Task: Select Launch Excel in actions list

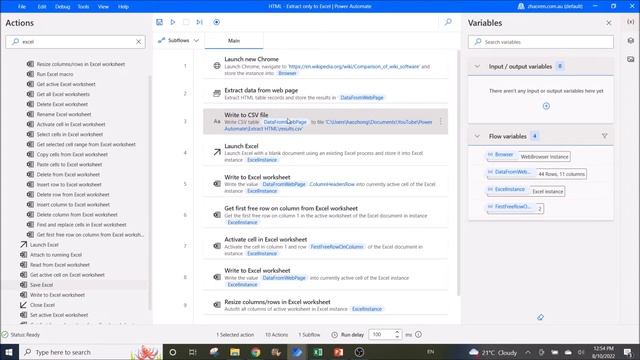Action: pyautogui.click(x=44, y=244)
